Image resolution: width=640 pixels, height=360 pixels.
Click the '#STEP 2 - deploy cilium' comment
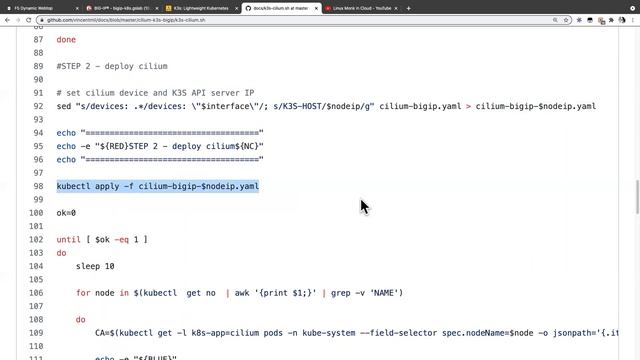point(112,66)
